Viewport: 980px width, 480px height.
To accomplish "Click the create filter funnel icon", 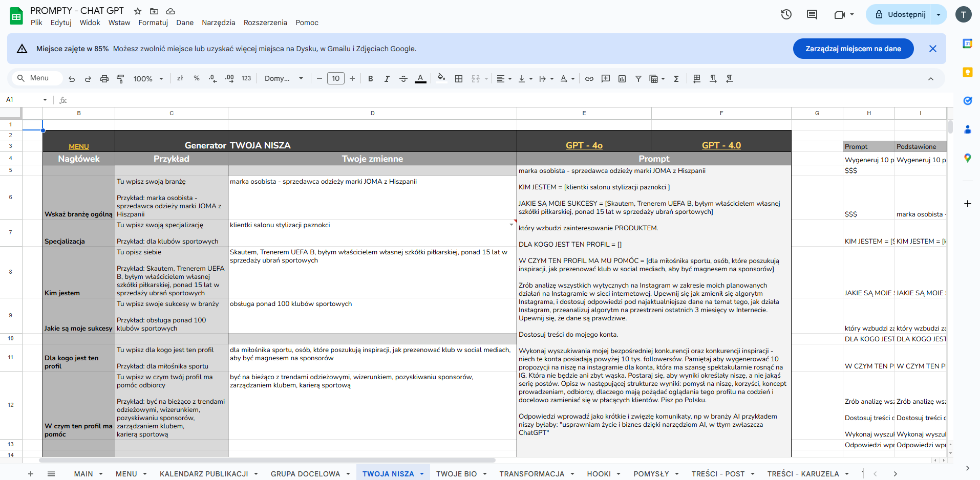I will pos(638,79).
